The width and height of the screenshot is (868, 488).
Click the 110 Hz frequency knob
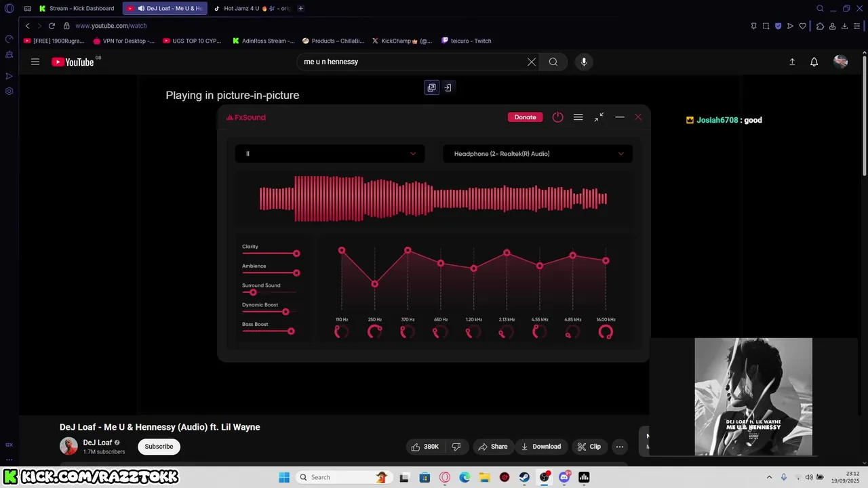click(342, 331)
